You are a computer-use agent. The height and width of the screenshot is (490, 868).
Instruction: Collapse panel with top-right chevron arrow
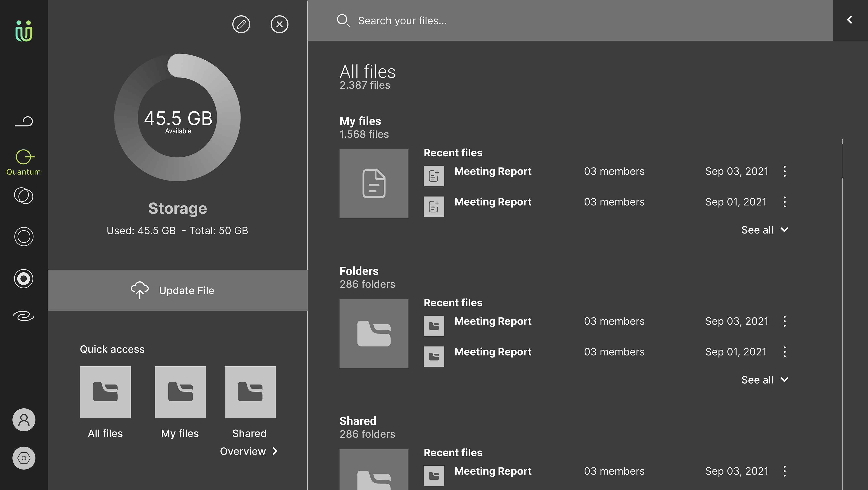[849, 20]
